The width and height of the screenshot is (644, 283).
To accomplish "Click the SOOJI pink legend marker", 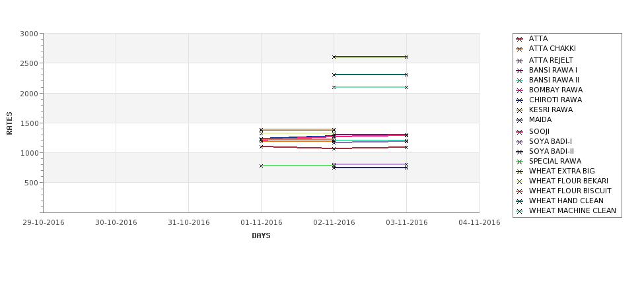I will (x=519, y=132).
